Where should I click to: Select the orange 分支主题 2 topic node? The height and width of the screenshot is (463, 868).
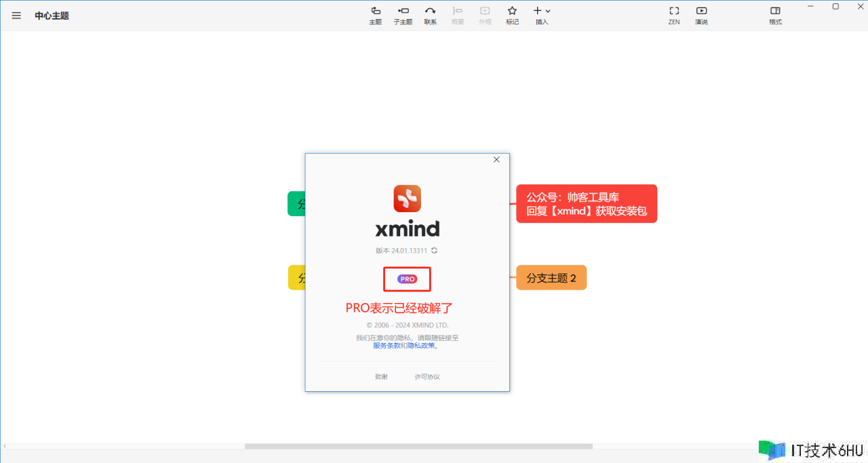coord(551,278)
